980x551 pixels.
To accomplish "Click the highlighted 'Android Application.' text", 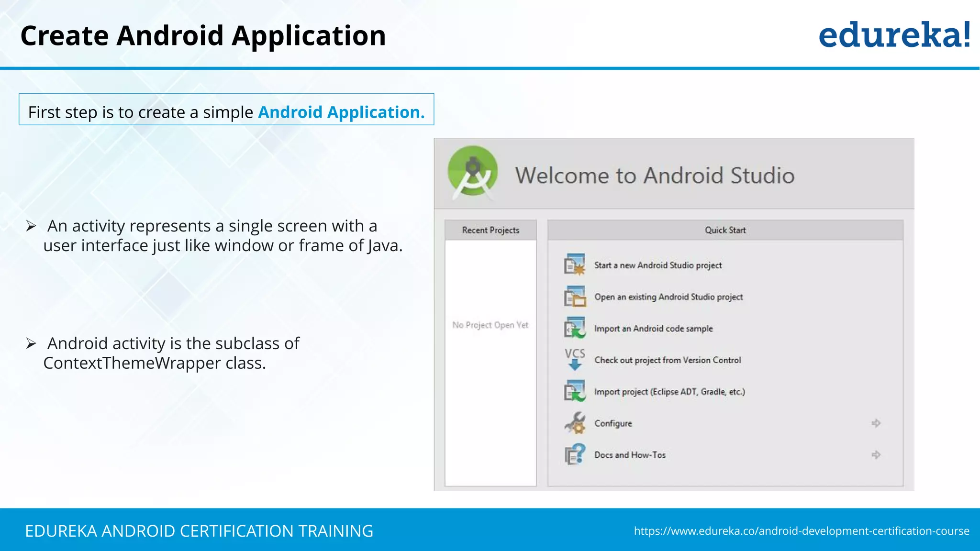I will [341, 112].
